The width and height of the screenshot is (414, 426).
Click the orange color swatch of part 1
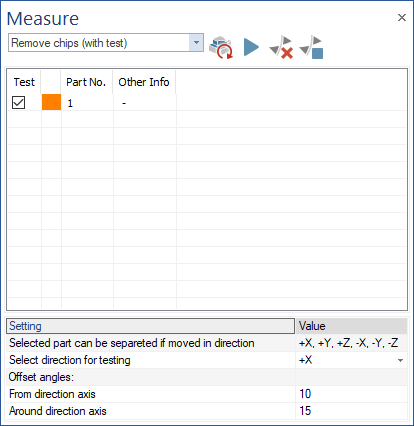point(51,102)
